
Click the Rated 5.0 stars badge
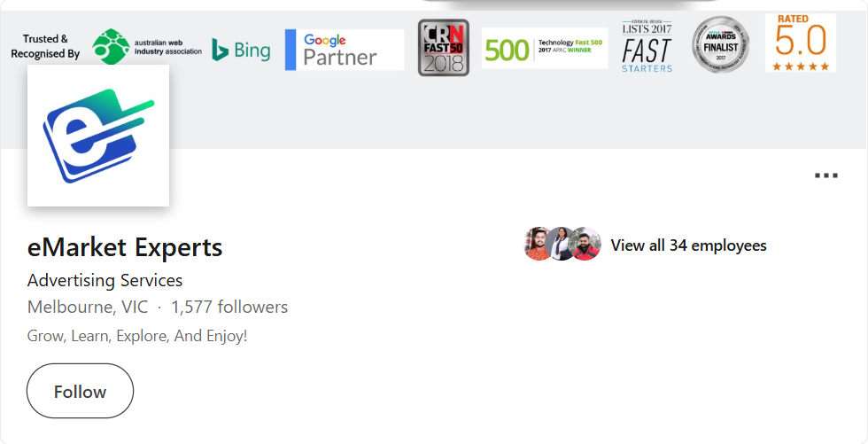(801, 43)
